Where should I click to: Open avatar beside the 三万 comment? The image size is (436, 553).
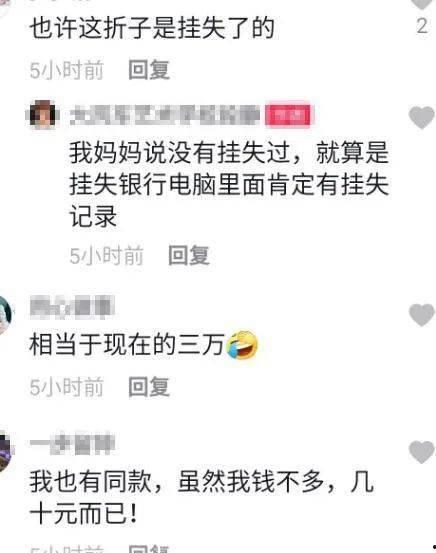5,315
